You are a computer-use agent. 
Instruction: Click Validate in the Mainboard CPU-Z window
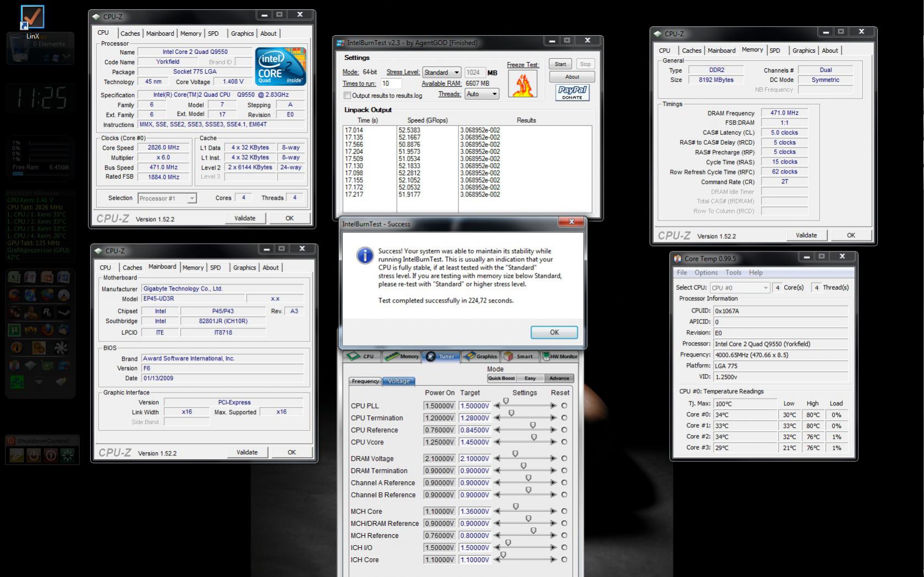247,452
